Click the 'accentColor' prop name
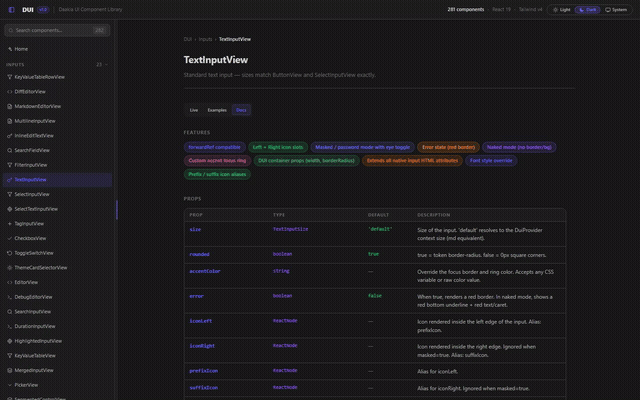The width and height of the screenshot is (640, 400). 205,271
